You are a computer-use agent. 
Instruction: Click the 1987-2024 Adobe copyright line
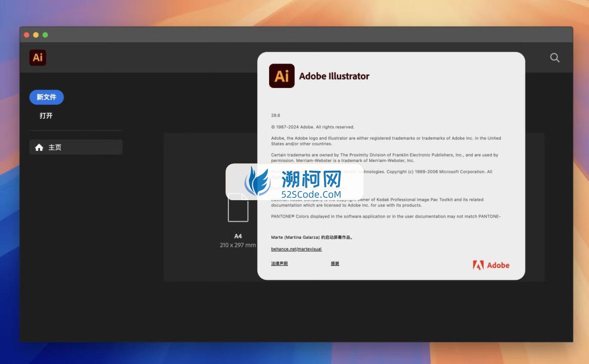pyautogui.click(x=313, y=127)
